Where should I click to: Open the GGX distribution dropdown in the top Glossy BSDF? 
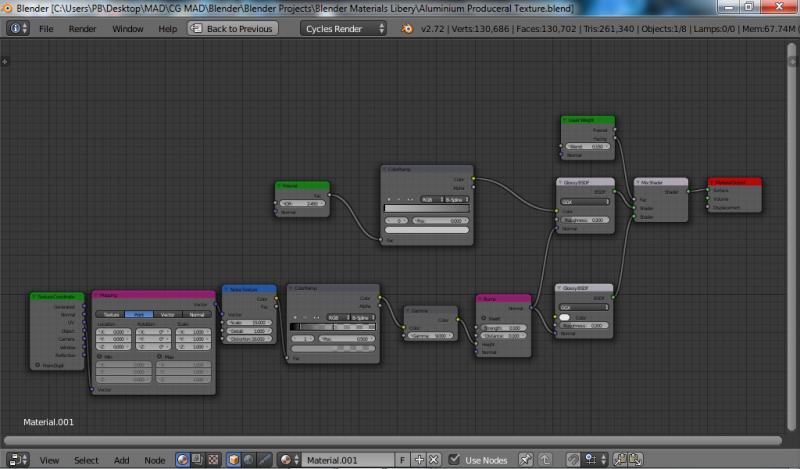(585, 201)
